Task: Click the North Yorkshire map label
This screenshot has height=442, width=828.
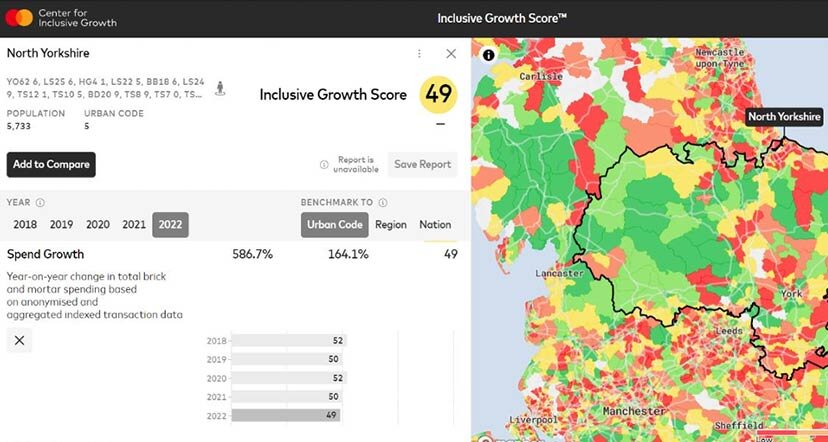Action: pyautogui.click(x=784, y=117)
